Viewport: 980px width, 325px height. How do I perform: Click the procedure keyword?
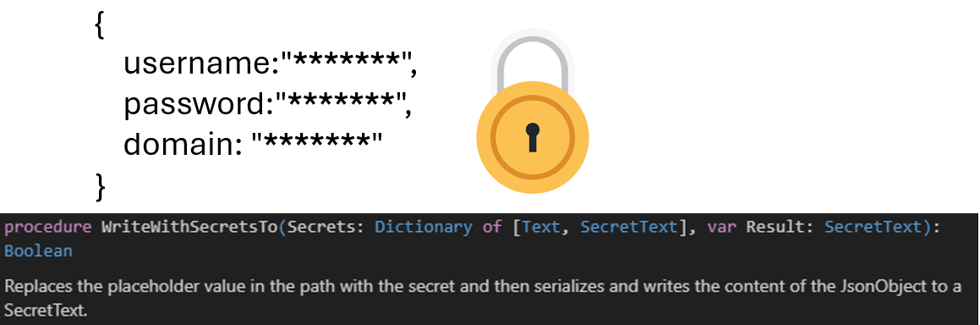click(48, 228)
